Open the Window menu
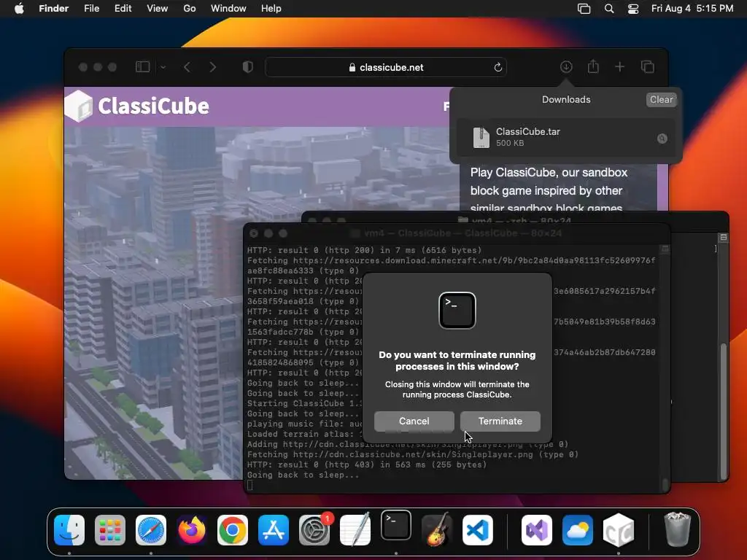The image size is (747, 560). click(228, 9)
